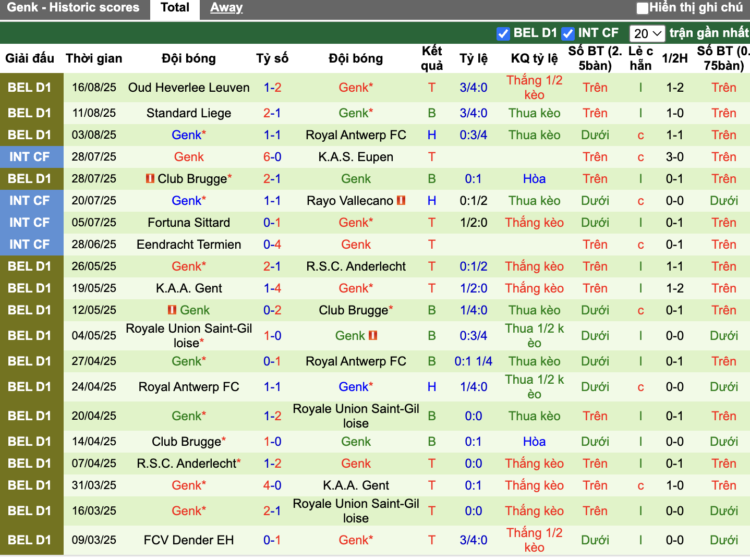Click the red card icon beside Rayo Vallecano
The image size is (750, 560).
click(x=401, y=200)
